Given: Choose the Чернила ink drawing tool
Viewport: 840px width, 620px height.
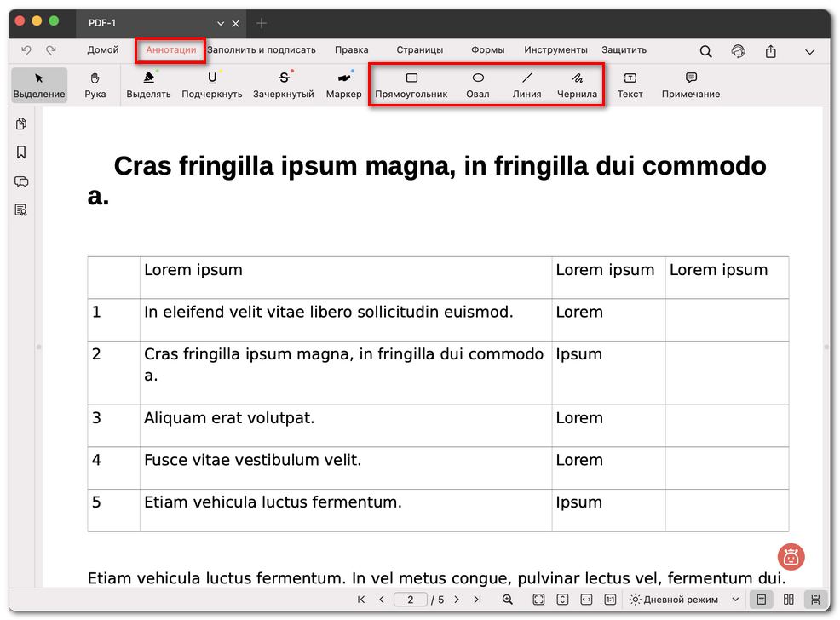Looking at the screenshot, I should tap(577, 84).
